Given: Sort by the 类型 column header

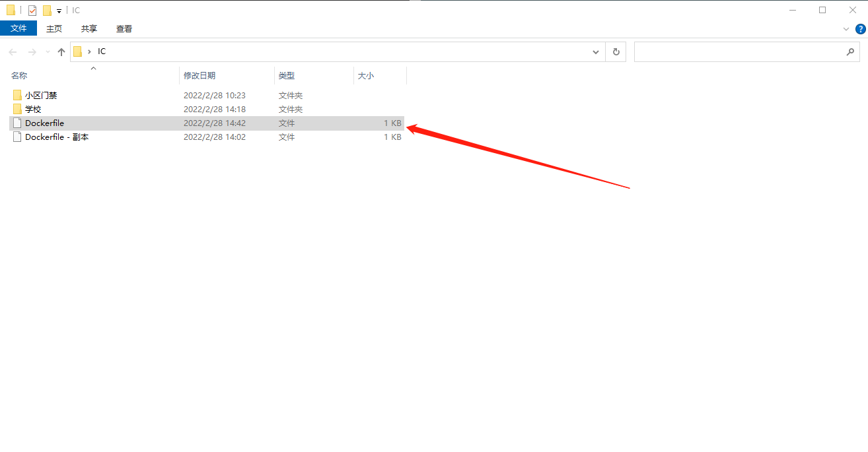Looking at the screenshot, I should [287, 76].
